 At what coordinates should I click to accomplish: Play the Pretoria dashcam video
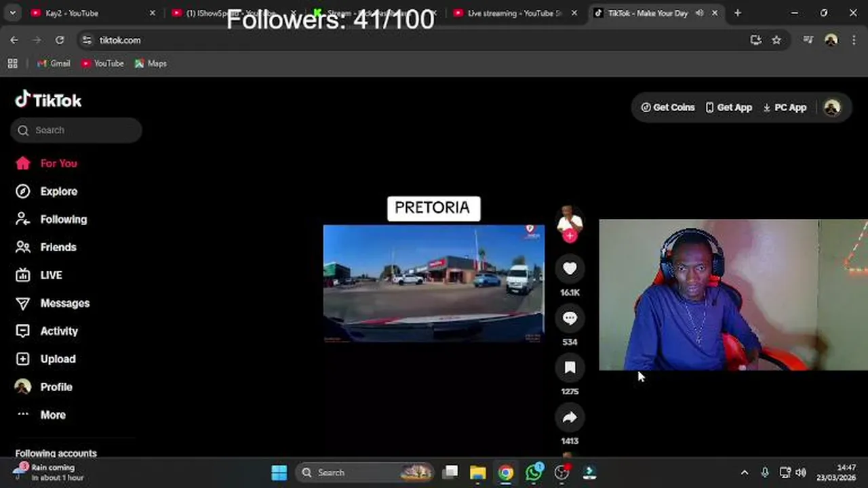(x=434, y=283)
